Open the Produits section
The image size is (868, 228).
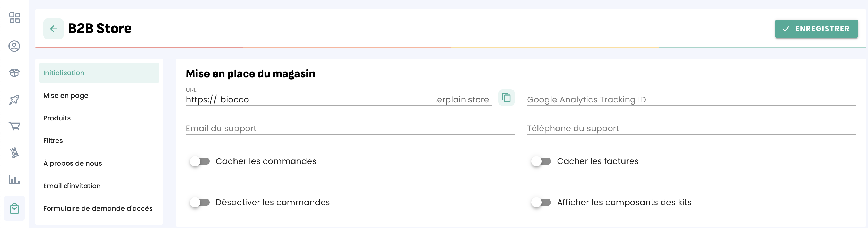coord(57,118)
